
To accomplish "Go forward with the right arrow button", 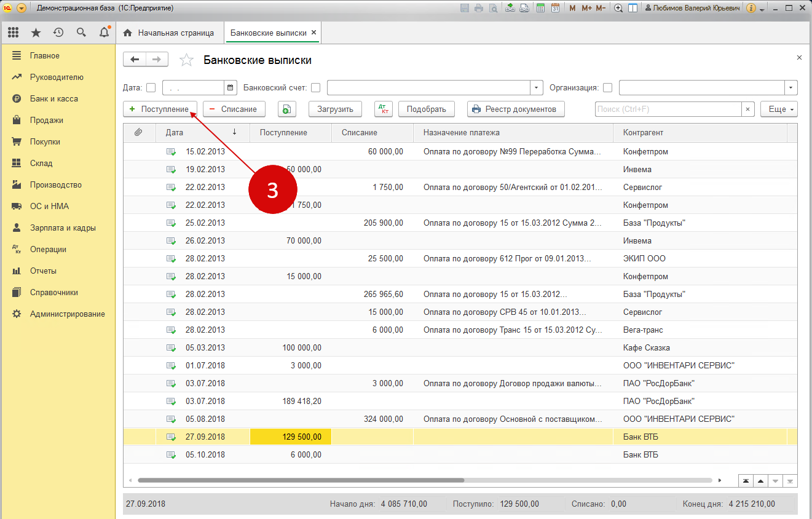I will point(157,59).
